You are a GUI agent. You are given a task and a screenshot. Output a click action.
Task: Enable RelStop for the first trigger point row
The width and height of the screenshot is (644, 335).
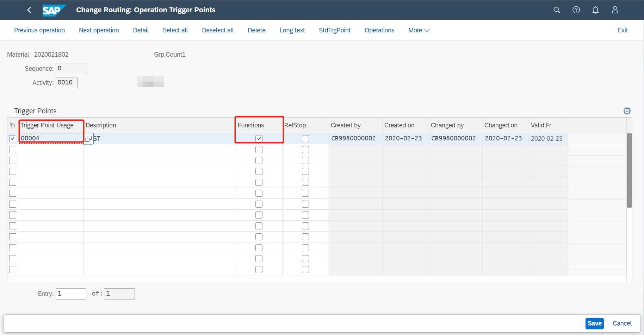tap(305, 138)
